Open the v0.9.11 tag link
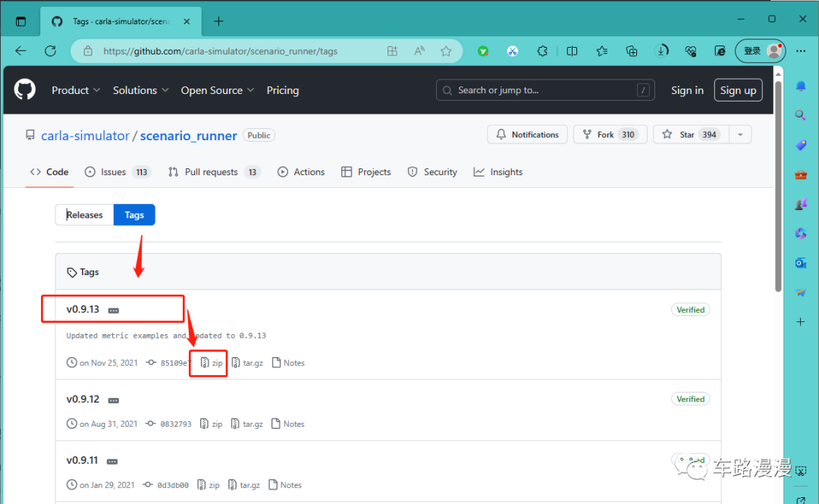The height and width of the screenshot is (504, 819). click(82, 460)
